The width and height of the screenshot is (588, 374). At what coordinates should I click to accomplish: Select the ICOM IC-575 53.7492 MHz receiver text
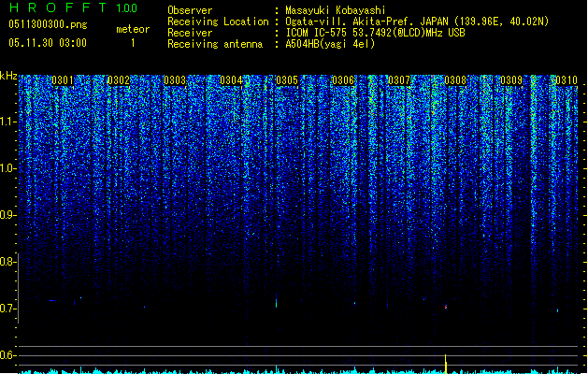[376, 33]
